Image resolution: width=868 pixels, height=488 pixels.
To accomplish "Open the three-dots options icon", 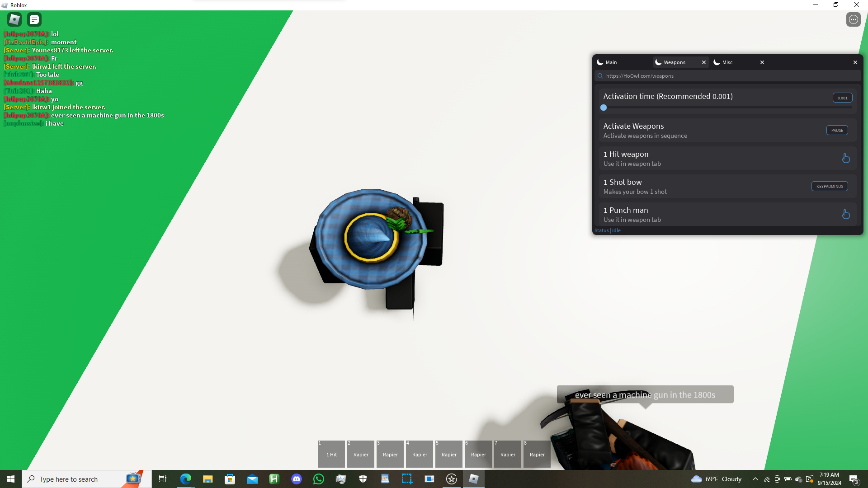I will pyautogui.click(x=853, y=19).
